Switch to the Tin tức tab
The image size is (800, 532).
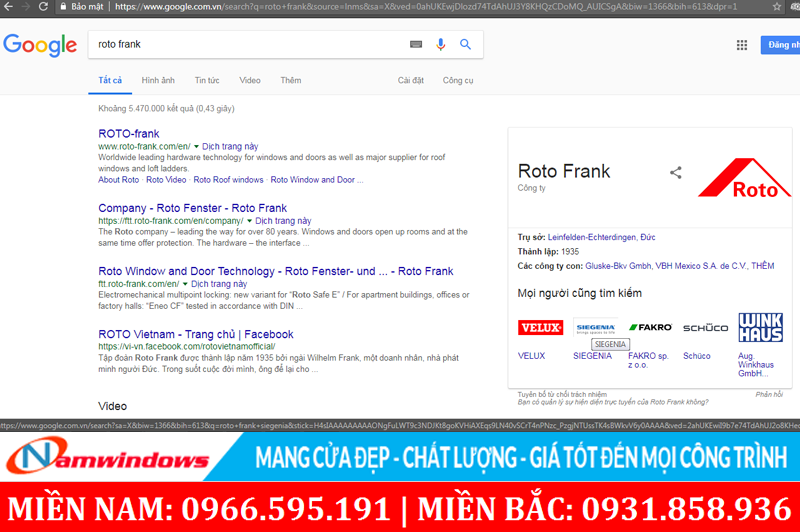(207, 80)
